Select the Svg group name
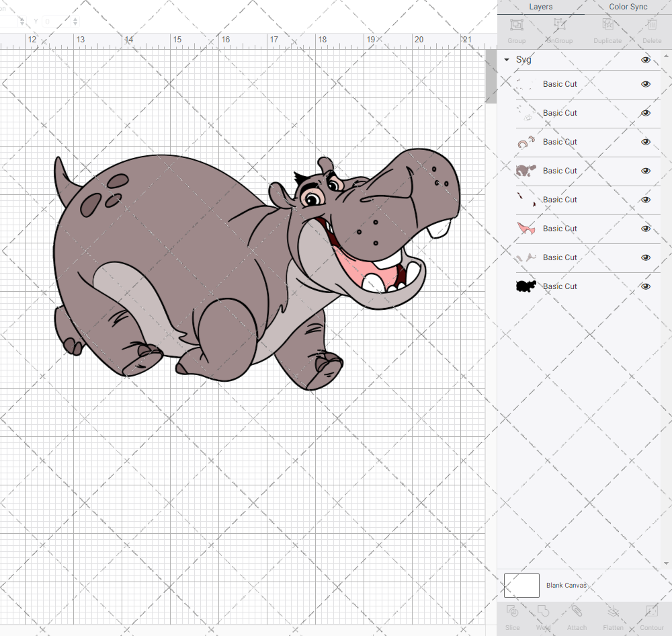The width and height of the screenshot is (672, 636). (523, 60)
